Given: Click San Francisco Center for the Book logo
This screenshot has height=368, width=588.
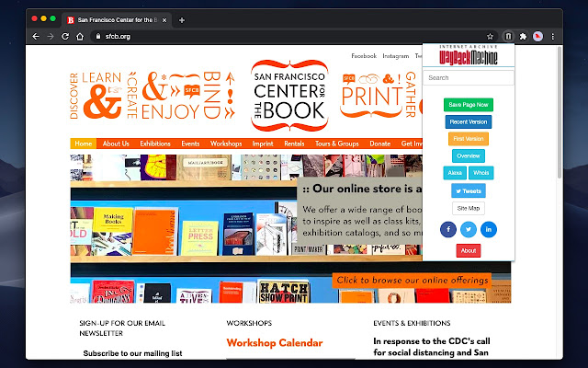Looking at the screenshot, I should (289, 96).
